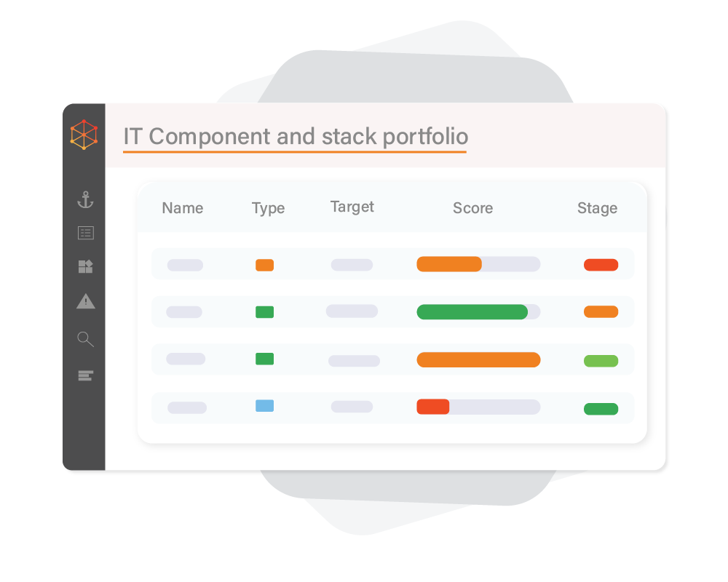This screenshot has width=728, height=582.
Task: Click the Score column header
Action: point(472,208)
